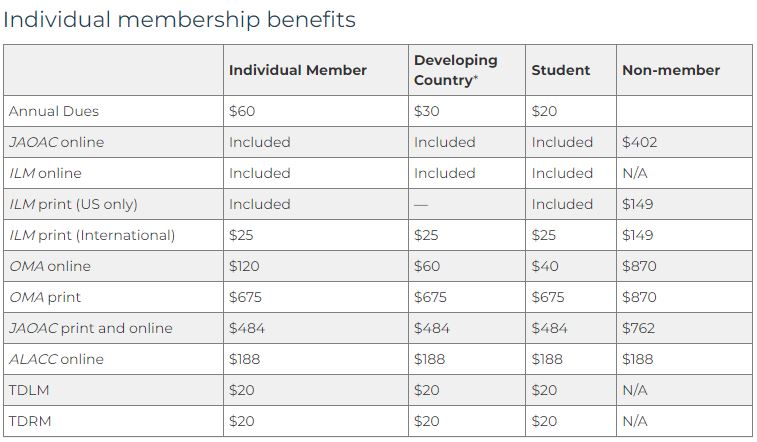The image size is (757, 442).
Task: Select the 'OMA print' row label
Action: (45, 297)
